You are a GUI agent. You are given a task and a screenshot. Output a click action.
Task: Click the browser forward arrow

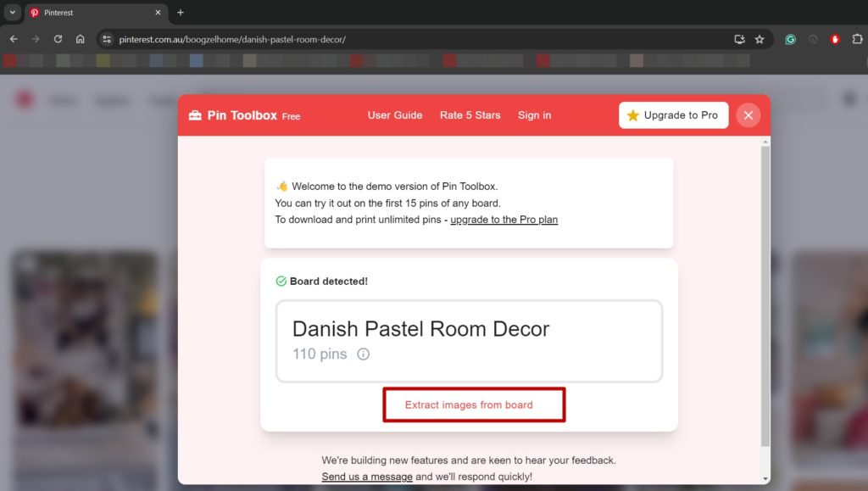coord(36,39)
